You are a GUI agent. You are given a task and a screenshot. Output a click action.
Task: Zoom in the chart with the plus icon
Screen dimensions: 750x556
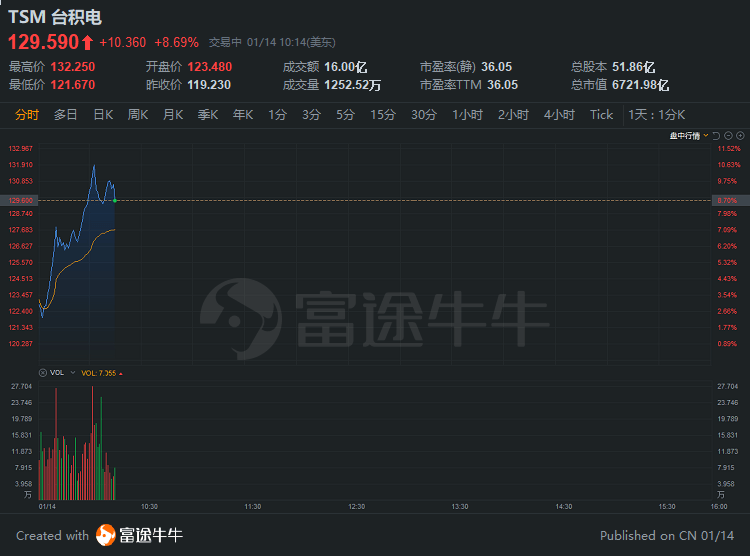pos(740,136)
